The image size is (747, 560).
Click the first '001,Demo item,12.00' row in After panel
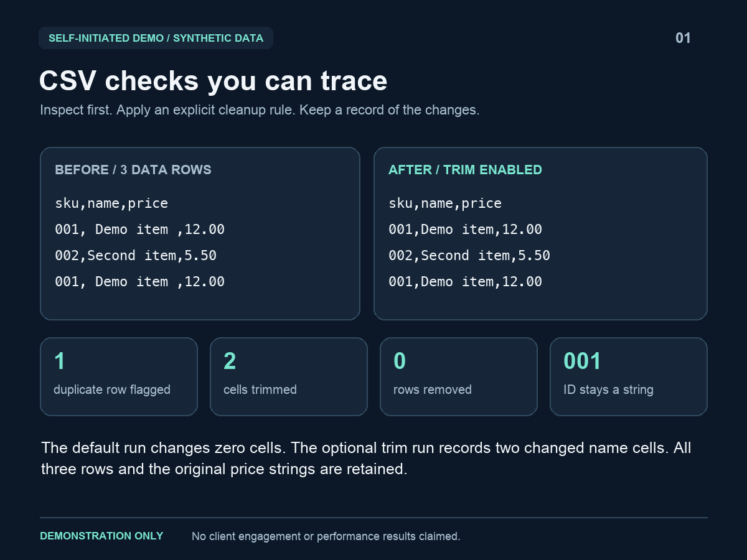point(465,230)
